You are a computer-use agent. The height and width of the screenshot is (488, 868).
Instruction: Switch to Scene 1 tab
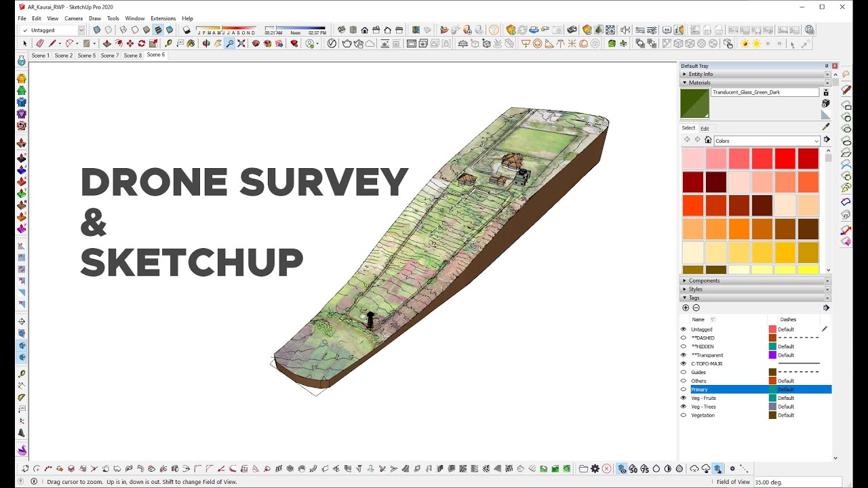41,56
